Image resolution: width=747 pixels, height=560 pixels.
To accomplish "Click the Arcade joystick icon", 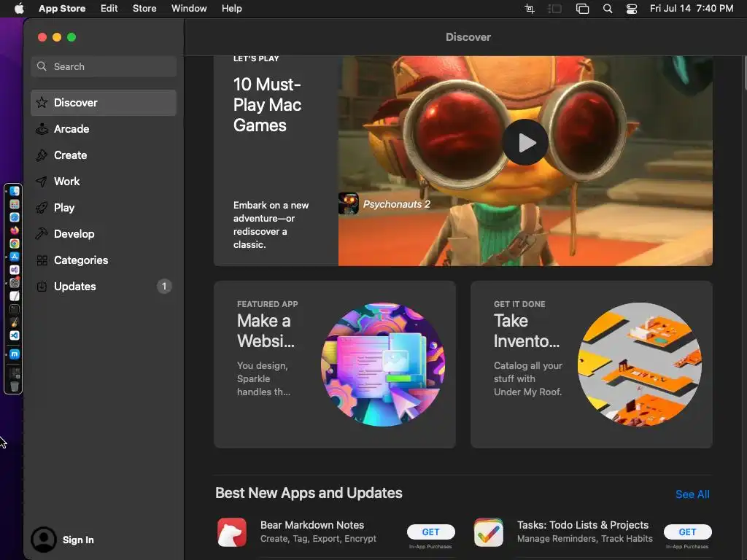I will [42, 129].
